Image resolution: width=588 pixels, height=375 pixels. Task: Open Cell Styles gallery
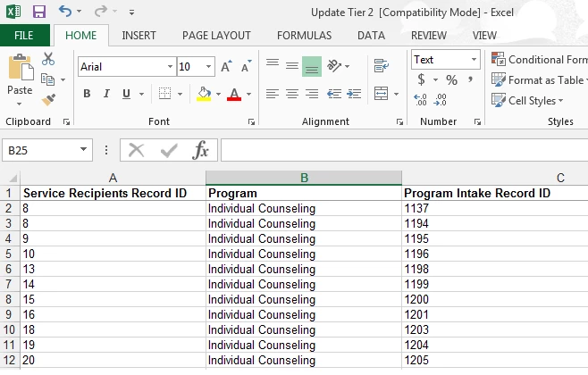tap(527, 100)
